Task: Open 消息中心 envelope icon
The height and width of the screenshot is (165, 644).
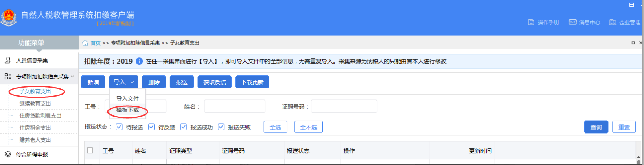Action: (x=572, y=22)
